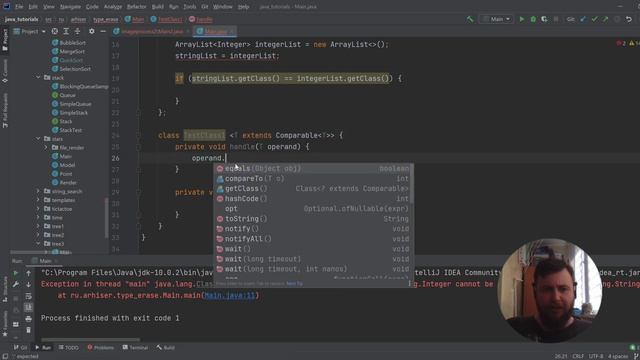Choose hashCode() from completion popup

tap(313, 199)
